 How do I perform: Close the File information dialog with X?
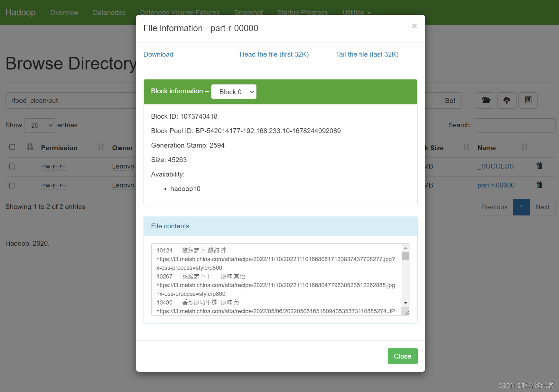[x=415, y=26]
